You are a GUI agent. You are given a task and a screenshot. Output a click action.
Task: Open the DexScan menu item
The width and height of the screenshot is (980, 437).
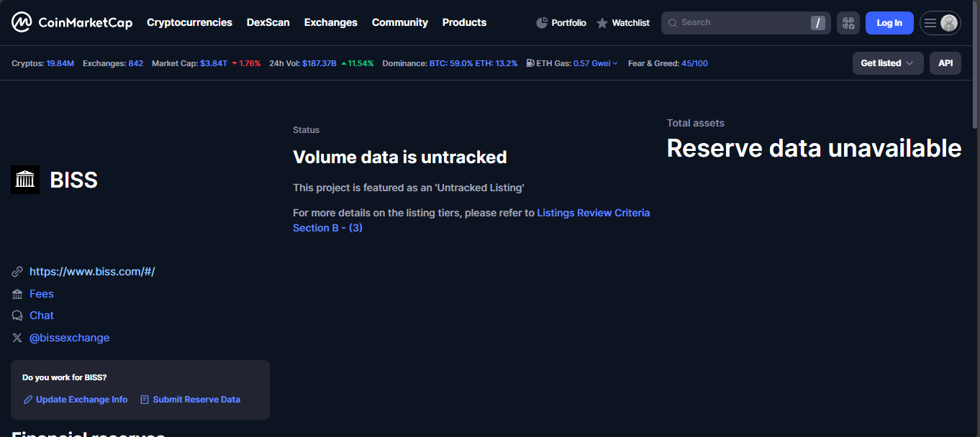click(268, 22)
